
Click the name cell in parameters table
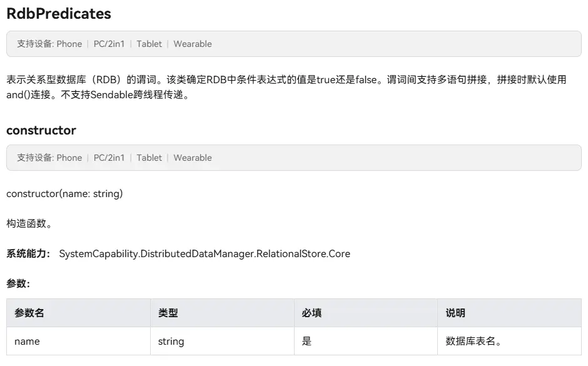tap(78, 341)
